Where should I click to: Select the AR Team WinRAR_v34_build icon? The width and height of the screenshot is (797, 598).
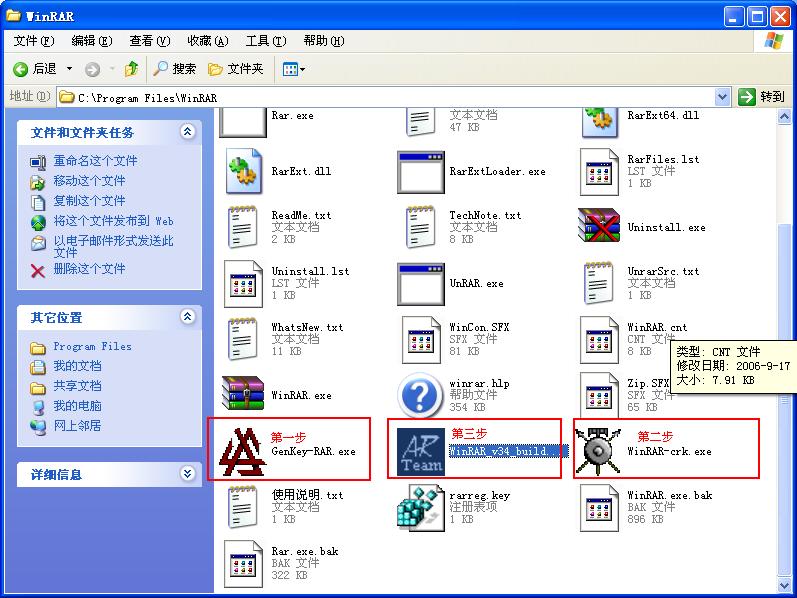(x=420, y=452)
